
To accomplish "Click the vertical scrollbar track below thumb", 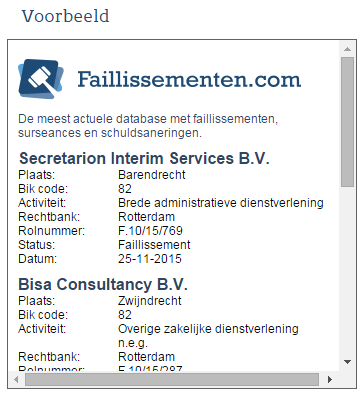I will [x=347, y=271].
